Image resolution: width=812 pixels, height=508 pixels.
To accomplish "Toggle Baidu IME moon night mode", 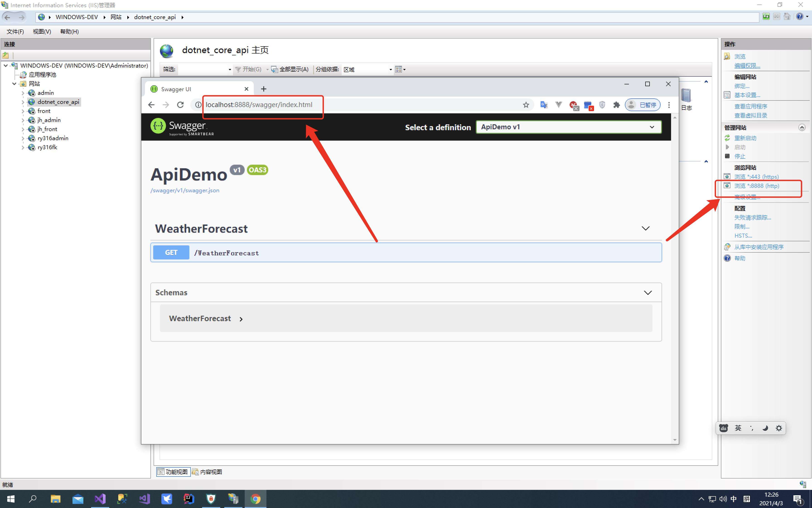I will pos(765,428).
